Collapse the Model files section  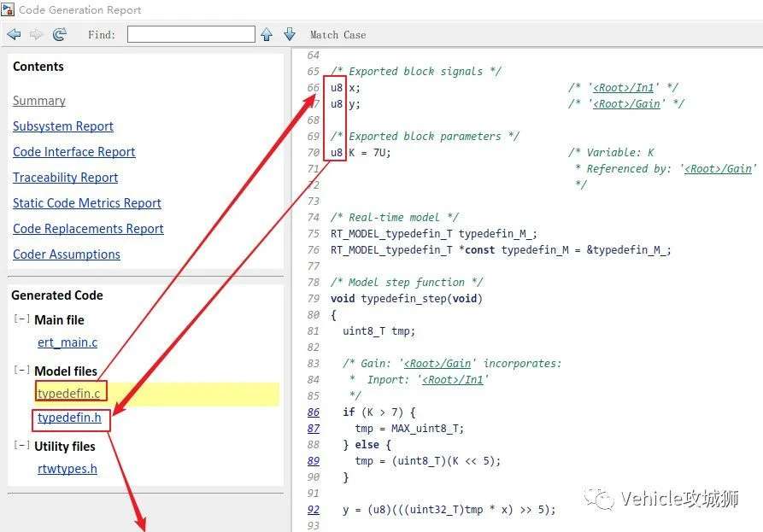[x=21, y=370]
